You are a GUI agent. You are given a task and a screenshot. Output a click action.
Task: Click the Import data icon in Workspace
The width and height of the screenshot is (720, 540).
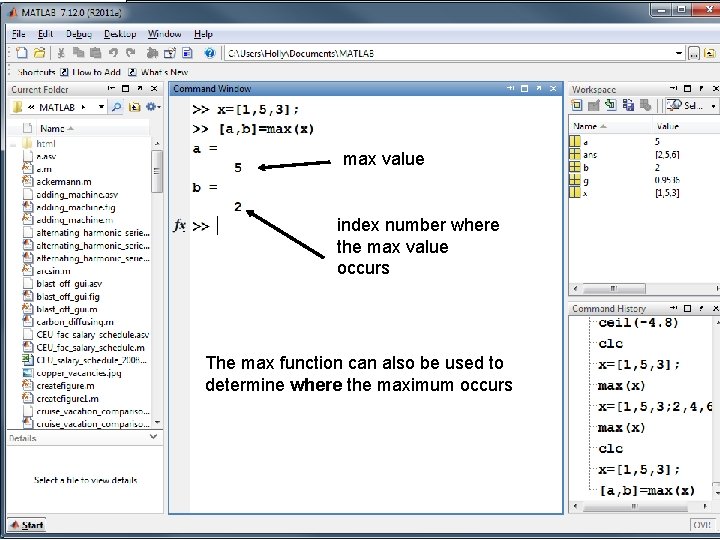point(610,105)
